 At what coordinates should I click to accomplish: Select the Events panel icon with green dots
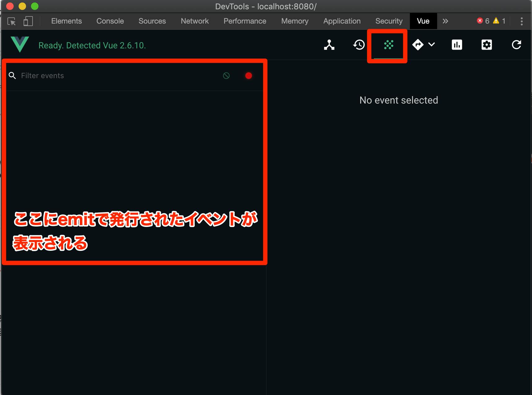tap(387, 45)
